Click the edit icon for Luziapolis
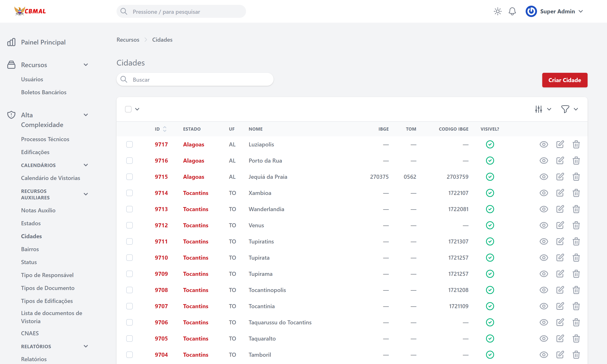The width and height of the screenshot is (607, 364). 560,144
